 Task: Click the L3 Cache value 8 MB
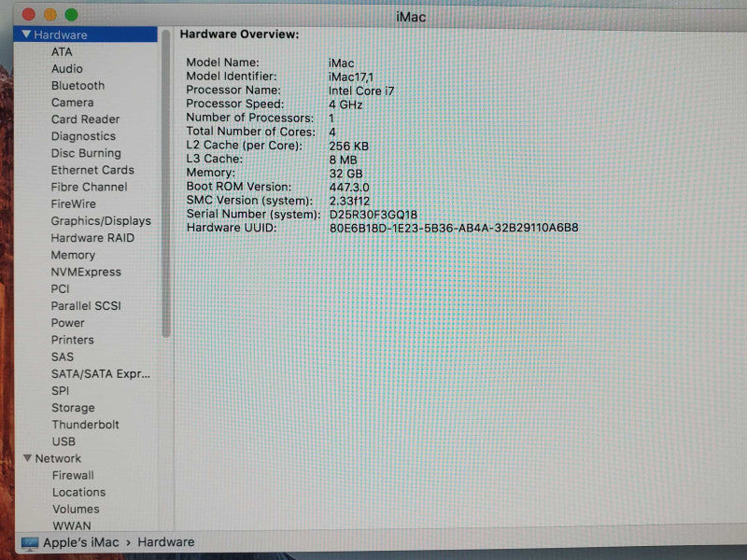[343, 160]
